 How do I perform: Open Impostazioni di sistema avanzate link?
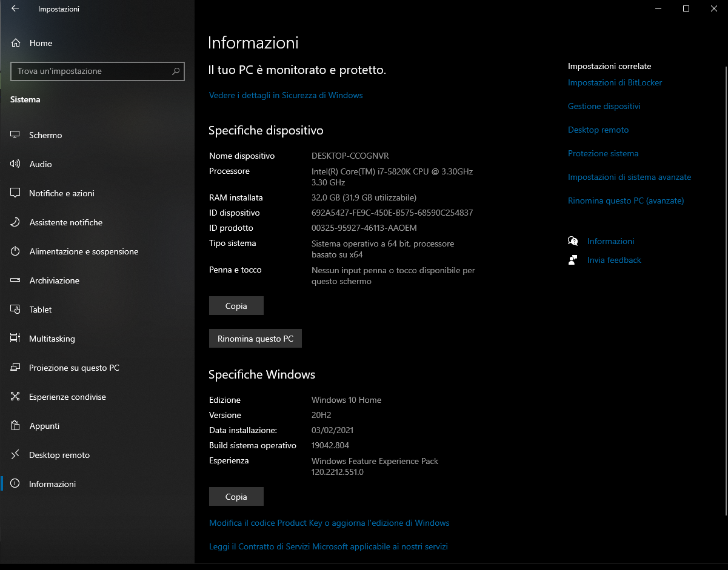point(629,177)
